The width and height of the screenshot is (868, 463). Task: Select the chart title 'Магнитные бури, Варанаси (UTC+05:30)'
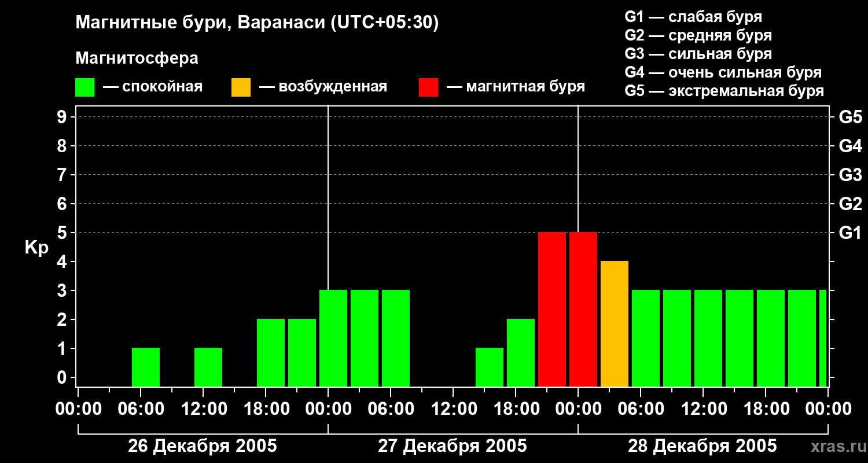(x=258, y=23)
